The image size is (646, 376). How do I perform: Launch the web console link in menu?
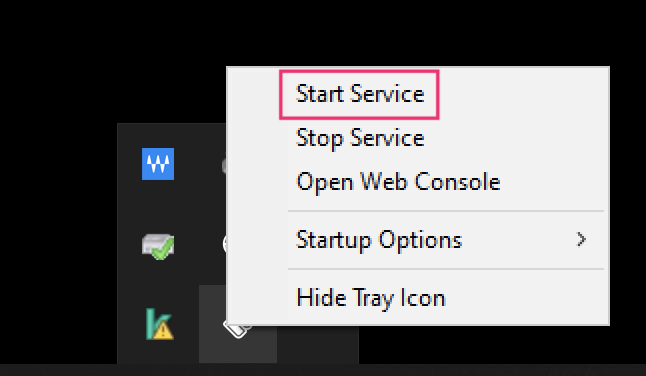tap(398, 182)
